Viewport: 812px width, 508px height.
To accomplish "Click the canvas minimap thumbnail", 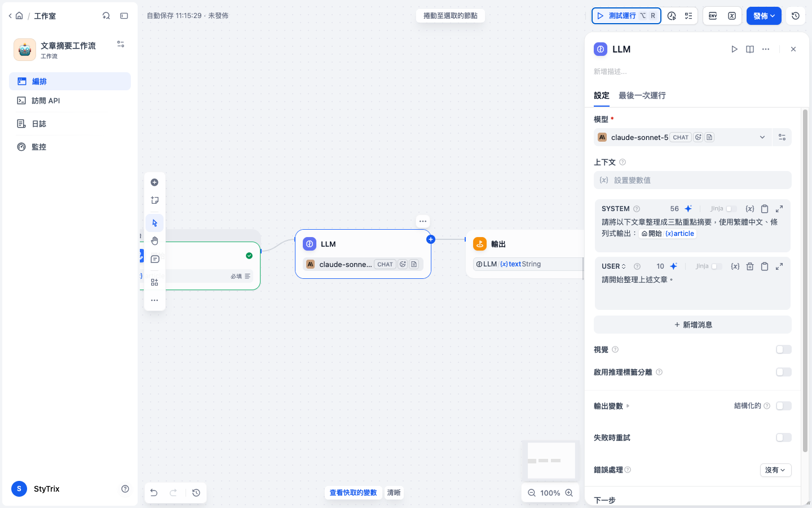I will coord(551,461).
